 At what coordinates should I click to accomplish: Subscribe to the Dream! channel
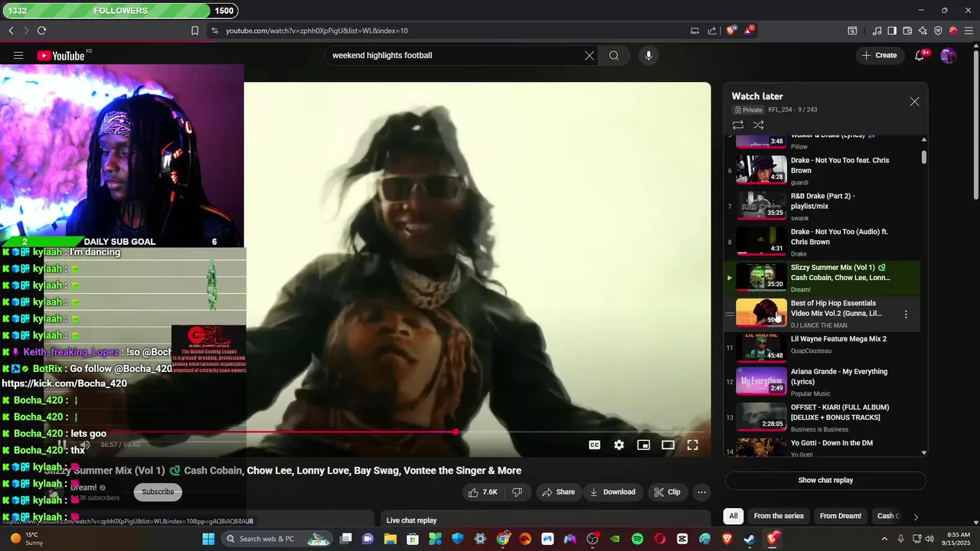pyautogui.click(x=158, y=492)
